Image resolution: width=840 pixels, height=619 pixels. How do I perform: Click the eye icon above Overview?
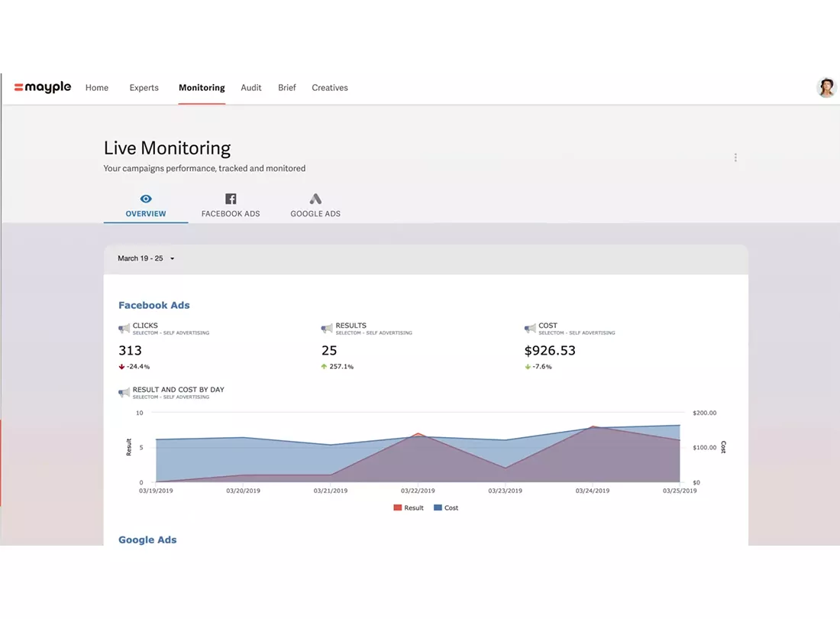tap(146, 199)
